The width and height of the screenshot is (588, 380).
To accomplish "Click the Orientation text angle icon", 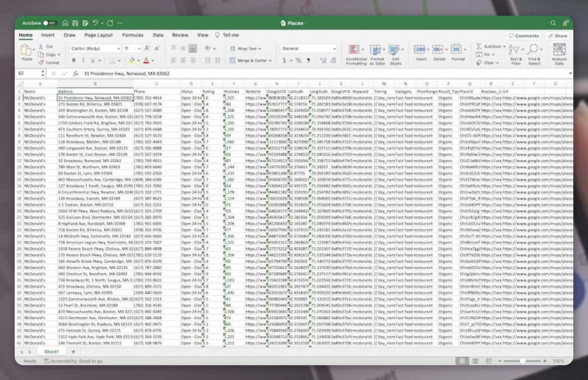I will pos(208,48).
